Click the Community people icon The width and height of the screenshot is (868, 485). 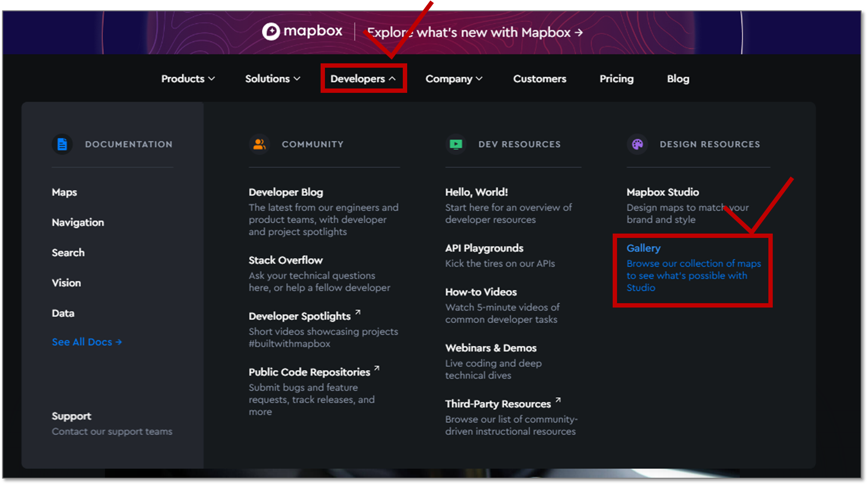(x=259, y=144)
